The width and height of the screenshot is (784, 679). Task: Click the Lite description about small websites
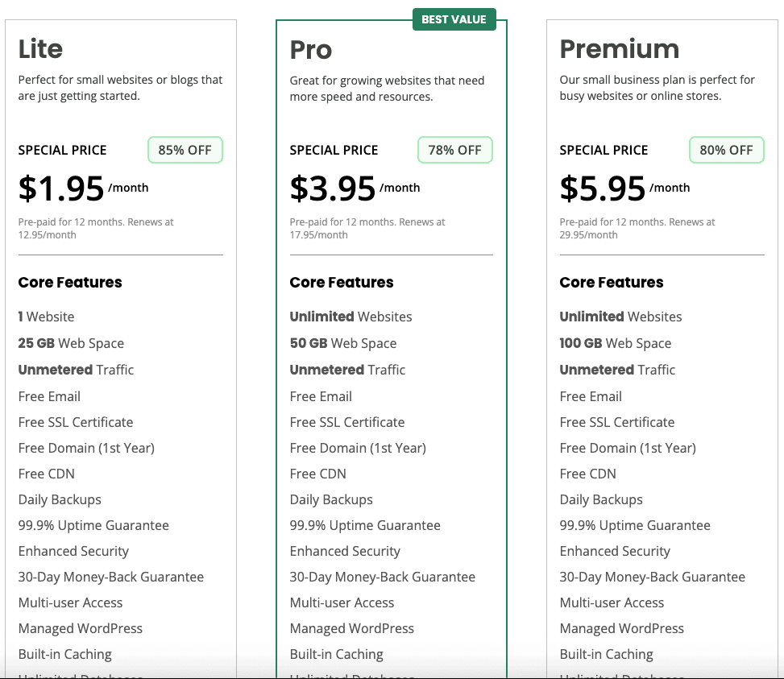[121, 88]
